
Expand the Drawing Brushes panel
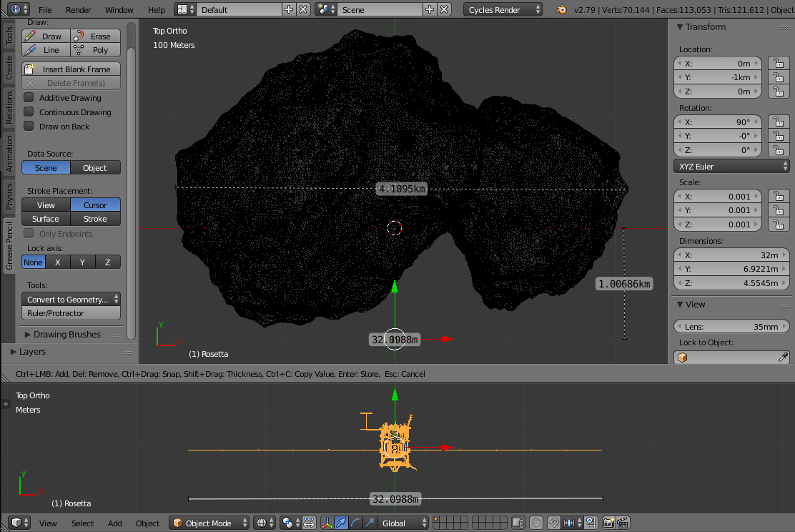point(67,334)
